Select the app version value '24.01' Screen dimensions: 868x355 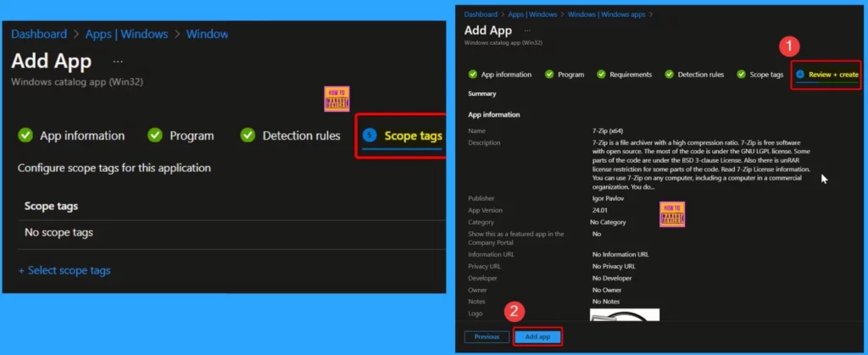tap(600, 211)
